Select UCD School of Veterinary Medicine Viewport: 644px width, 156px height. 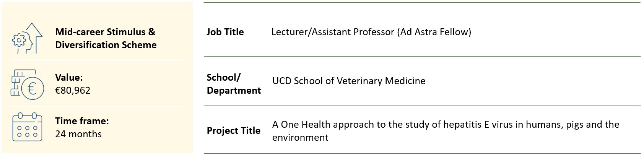(x=349, y=81)
